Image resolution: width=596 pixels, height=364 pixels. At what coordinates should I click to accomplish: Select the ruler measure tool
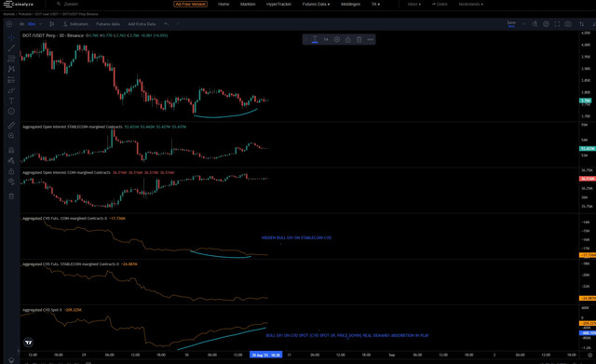pos(11,126)
